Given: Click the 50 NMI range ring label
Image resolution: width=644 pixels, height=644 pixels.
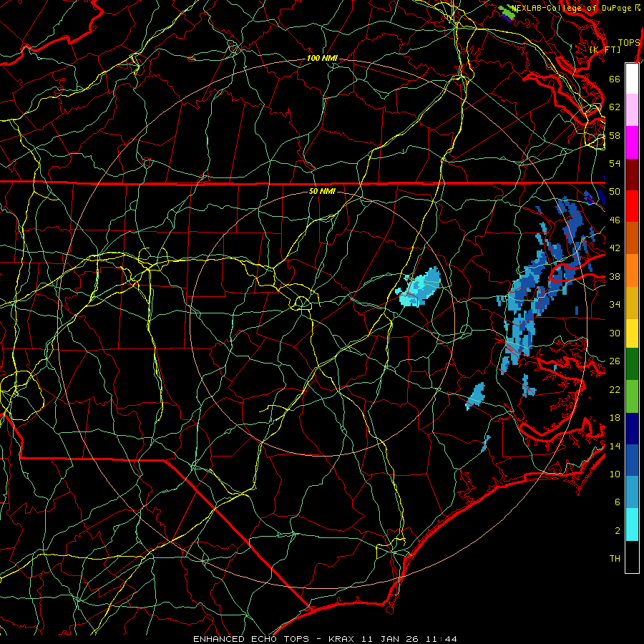Looking at the screenshot, I should coord(322,191).
